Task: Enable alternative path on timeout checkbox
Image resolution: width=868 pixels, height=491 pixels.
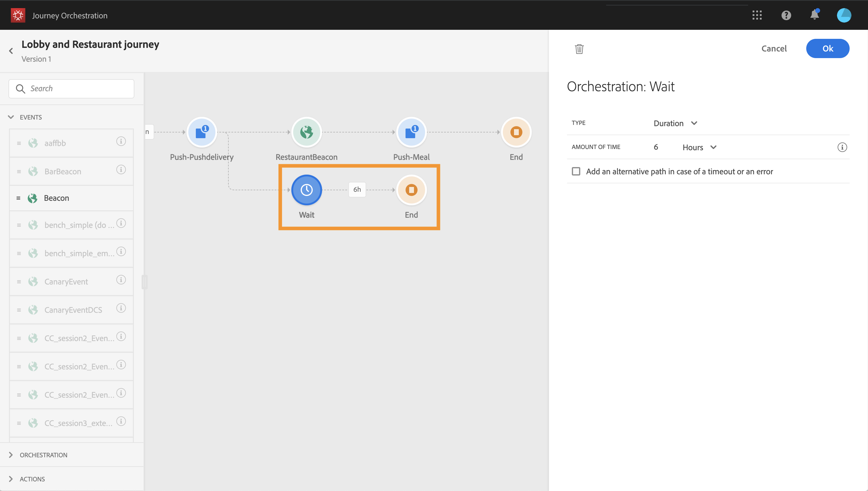Action: 576,171
